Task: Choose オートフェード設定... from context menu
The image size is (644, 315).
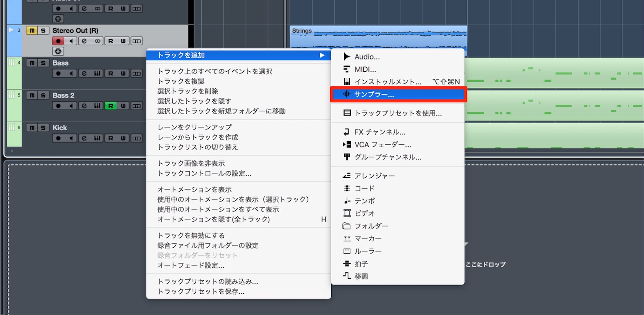Action: [x=238, y=265]
